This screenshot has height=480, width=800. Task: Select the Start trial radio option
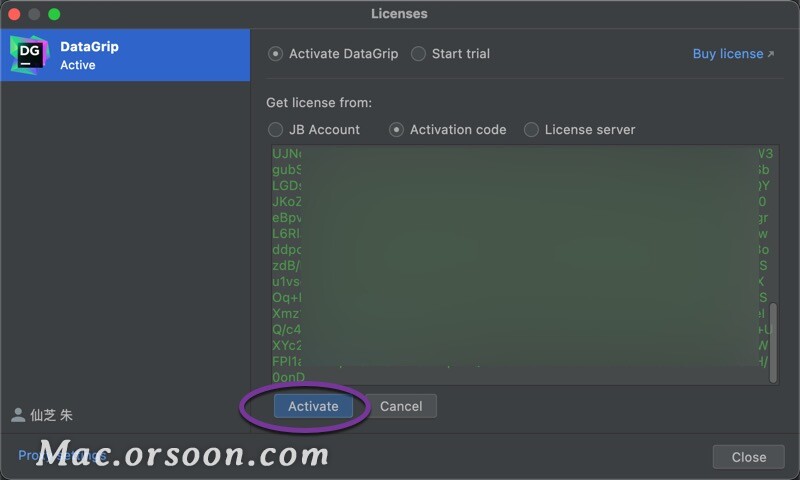coord(418,54)
